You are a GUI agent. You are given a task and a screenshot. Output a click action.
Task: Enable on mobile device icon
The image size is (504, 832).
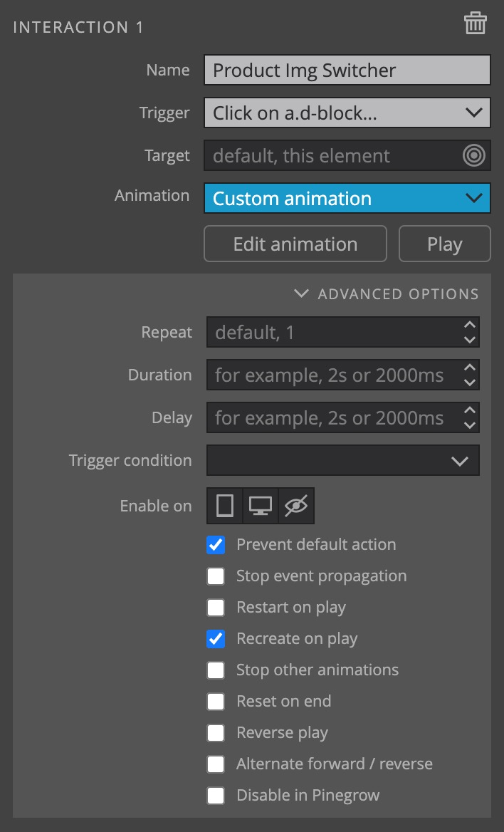click(224, 506)
